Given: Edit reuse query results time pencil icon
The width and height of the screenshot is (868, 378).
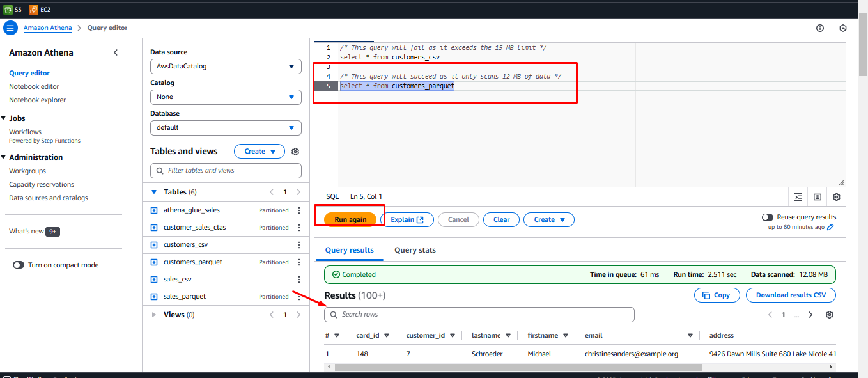Looking at the screenshot, I should (x=830, y=227).
